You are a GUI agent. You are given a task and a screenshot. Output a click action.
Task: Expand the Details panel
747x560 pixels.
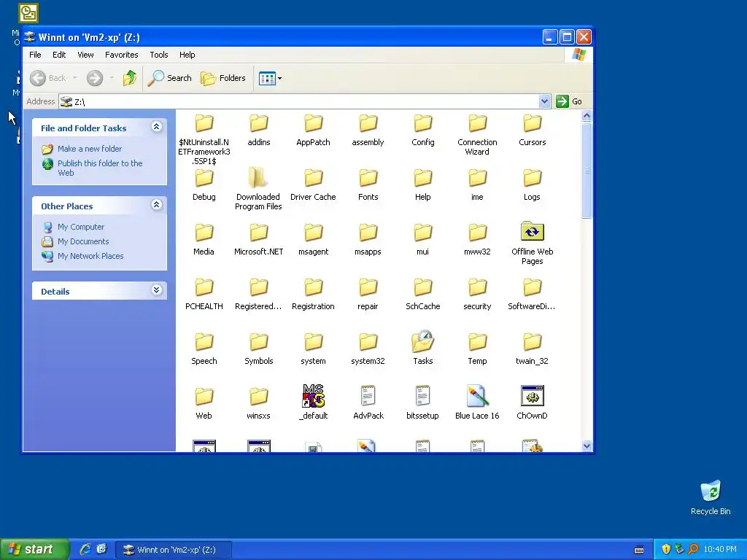coord(156,290)
